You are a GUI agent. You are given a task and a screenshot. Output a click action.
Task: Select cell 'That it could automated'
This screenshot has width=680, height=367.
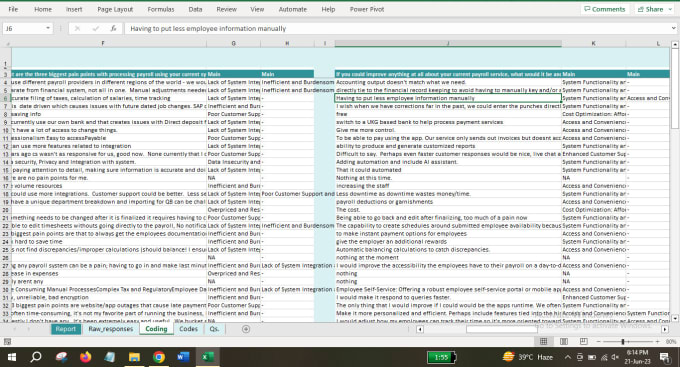tap(448, 170)
